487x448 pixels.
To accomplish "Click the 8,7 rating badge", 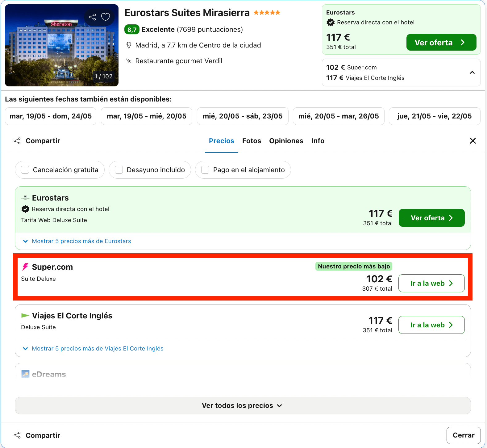I will [x=132, y=30].
